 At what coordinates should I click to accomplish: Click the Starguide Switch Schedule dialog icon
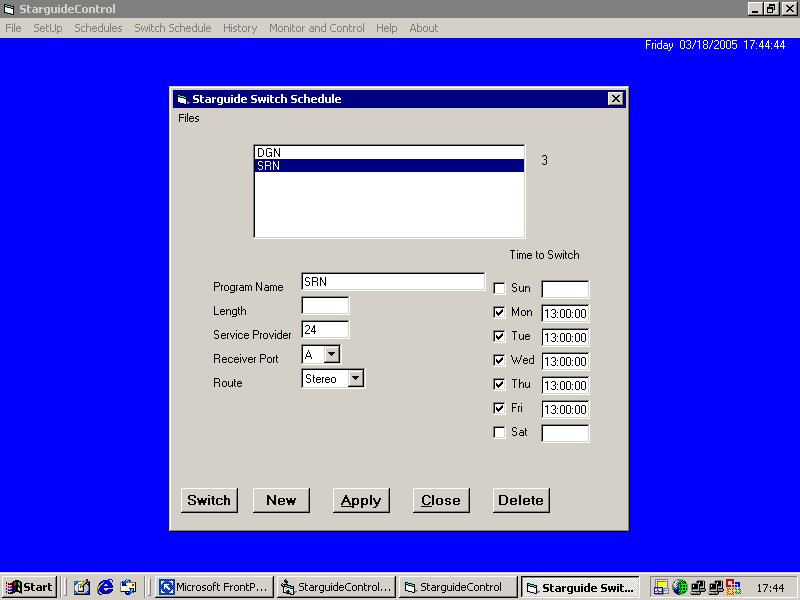click(182, 99)
